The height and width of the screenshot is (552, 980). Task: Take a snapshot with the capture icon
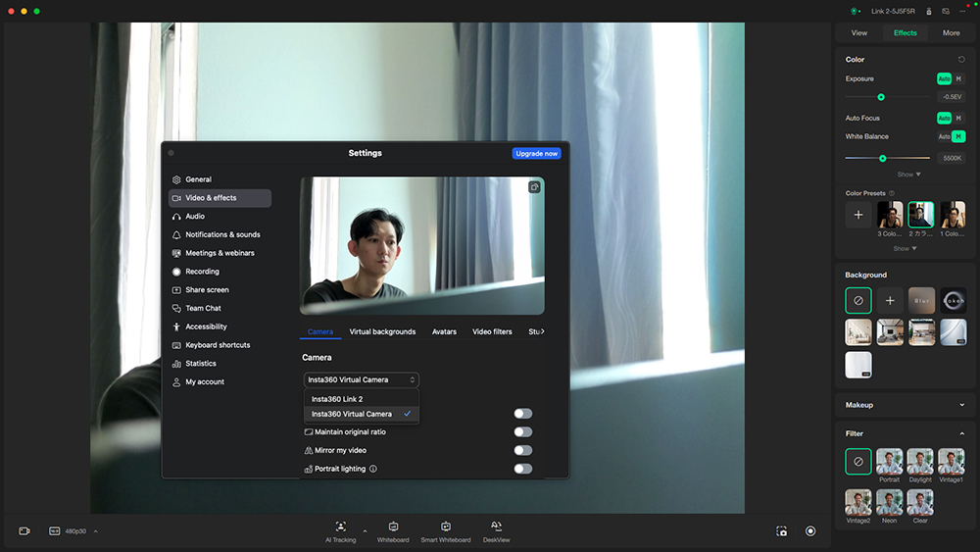coord(781,530)
